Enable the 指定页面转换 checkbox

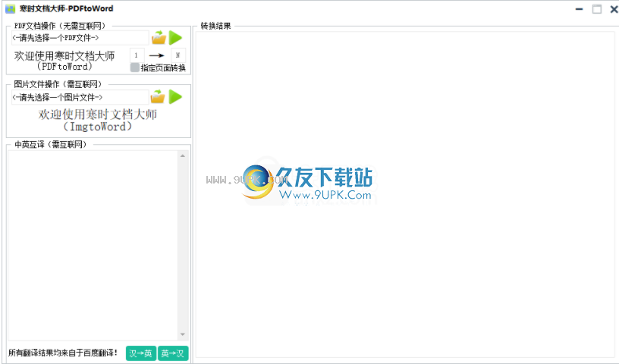tap(134, 67)
